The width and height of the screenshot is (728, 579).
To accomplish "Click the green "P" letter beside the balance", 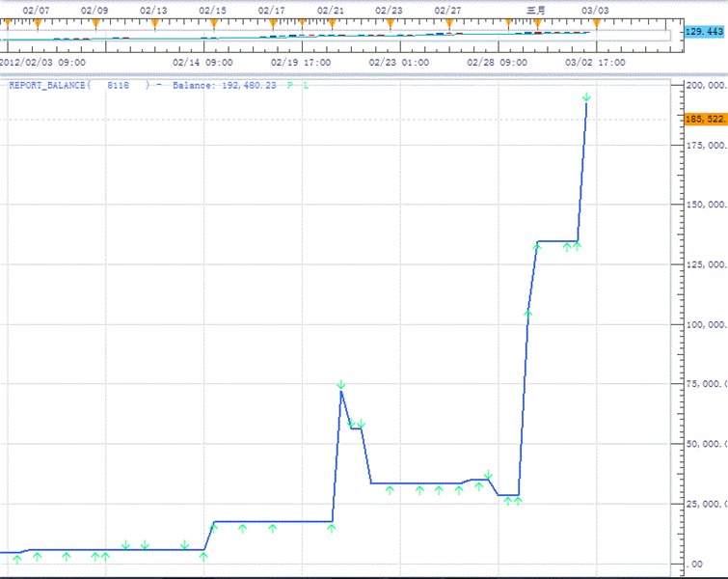I will point(290,86).
